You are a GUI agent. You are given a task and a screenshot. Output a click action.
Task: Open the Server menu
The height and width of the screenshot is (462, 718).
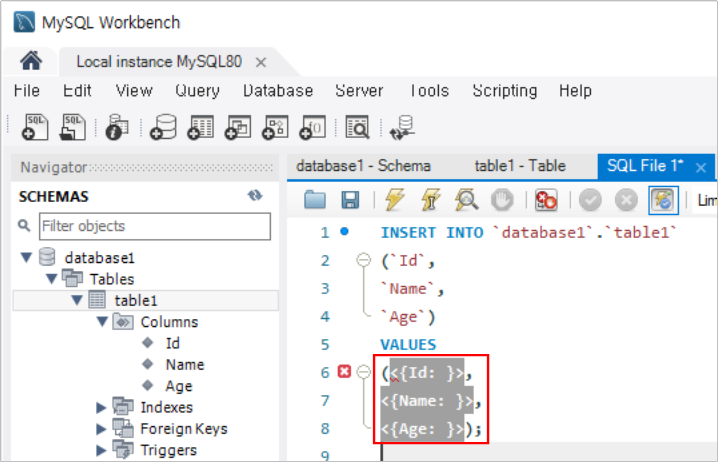pos(359,91)
